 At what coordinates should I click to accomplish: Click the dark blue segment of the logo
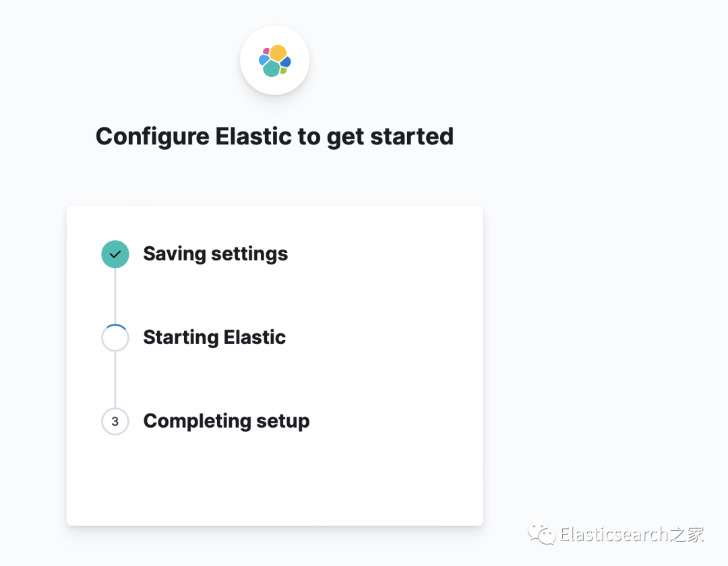286,62
